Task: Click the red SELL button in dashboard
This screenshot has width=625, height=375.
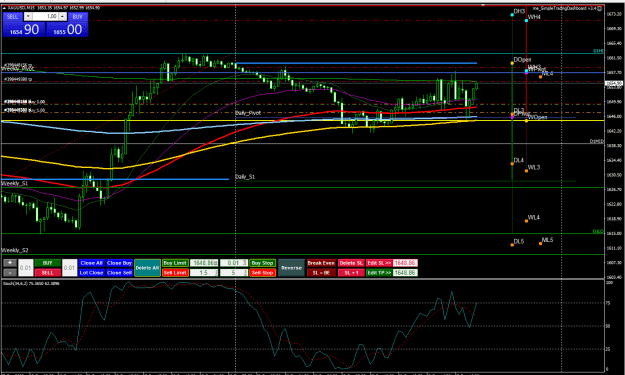Action: click(x=47, y=273)
